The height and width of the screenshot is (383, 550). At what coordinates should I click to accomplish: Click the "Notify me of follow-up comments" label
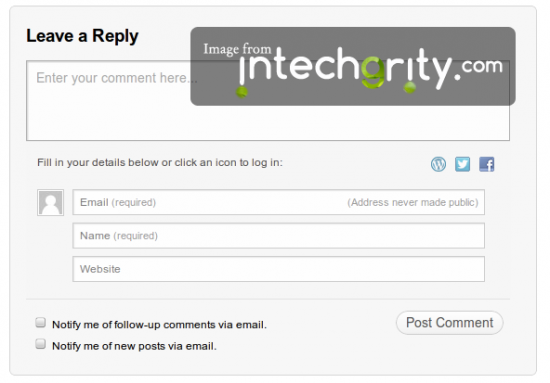point(159,325)
